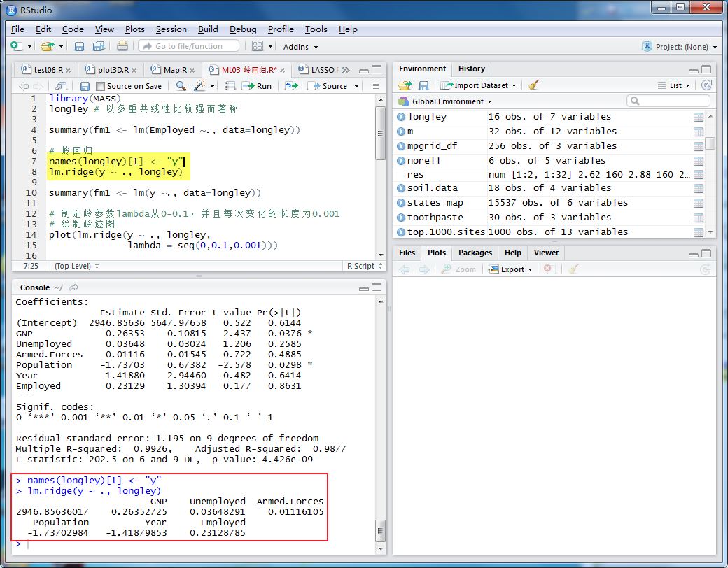Open the Import Dataset dropdown
This screenshot has height=568, width=728.
pyautogui.click(x=481, y=85)
